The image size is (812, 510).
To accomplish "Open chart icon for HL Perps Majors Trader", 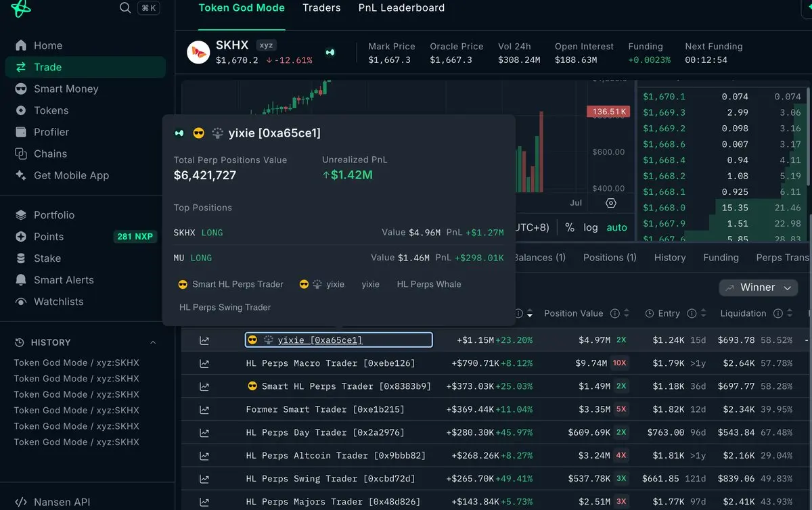I will click(204, 501).
